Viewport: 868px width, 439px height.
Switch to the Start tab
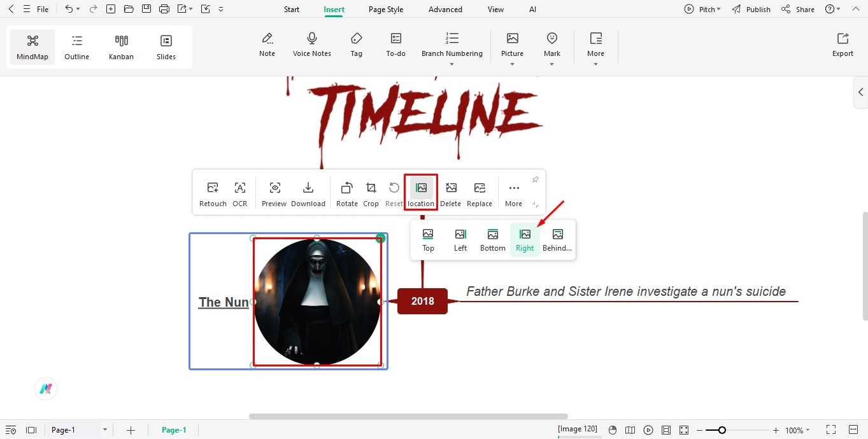point(292,10)
